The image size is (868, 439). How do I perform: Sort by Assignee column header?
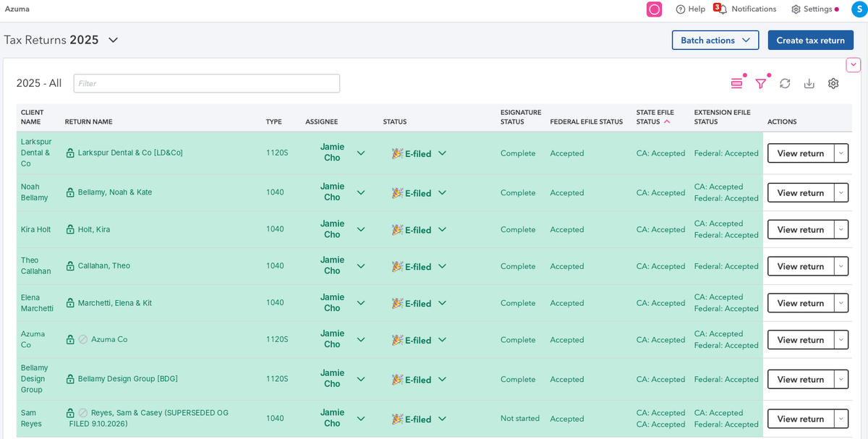321,122
